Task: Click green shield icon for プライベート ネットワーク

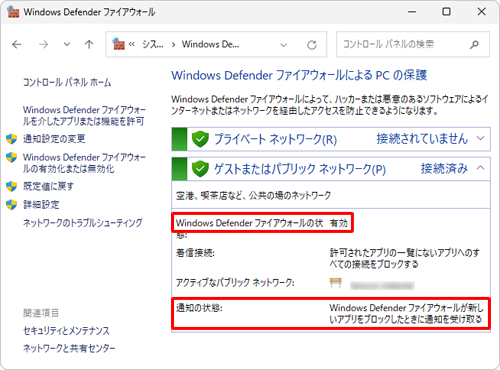Action: pyautogui.click(x=200, y=139)
